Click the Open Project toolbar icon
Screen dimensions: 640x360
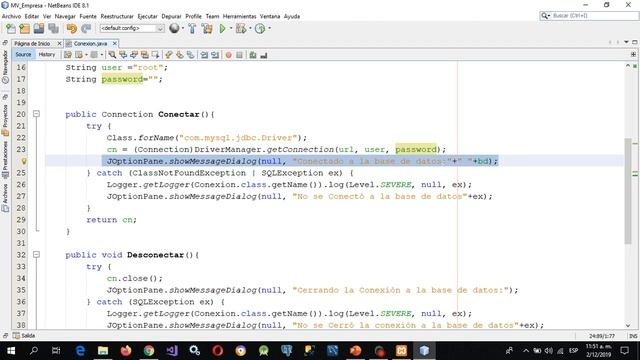pos(39,29)
